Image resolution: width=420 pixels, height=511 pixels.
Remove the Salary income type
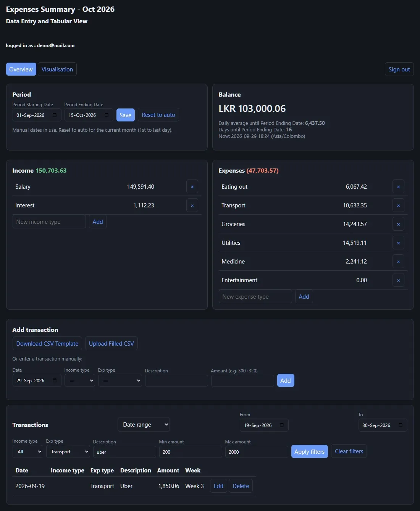(x=192, y=187)
